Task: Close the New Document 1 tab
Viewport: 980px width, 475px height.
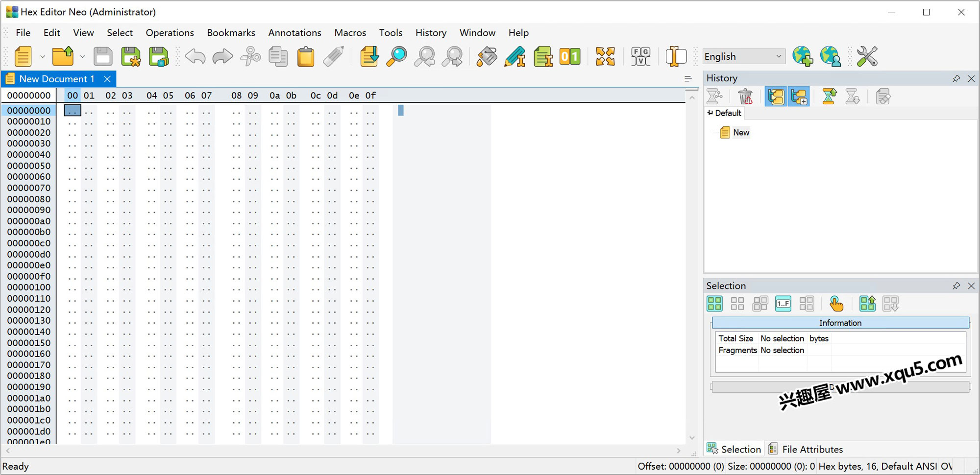Action: 107,79
